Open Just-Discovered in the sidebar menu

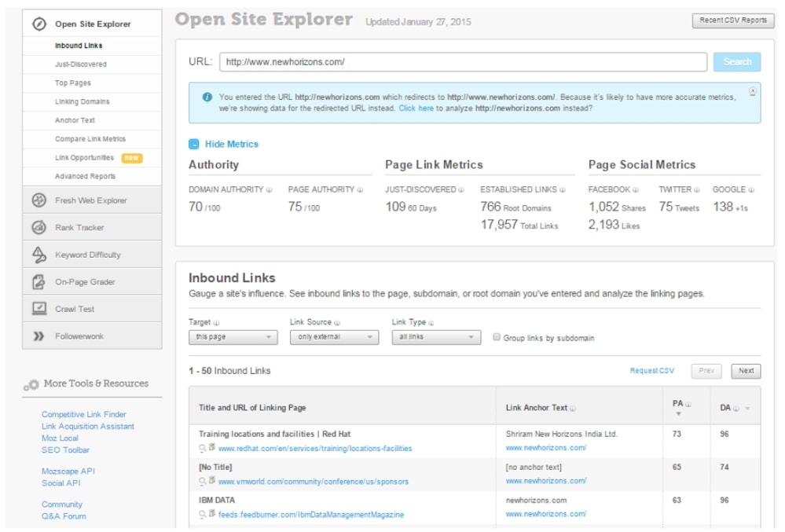pyautogui.click(x=81, y=64)
